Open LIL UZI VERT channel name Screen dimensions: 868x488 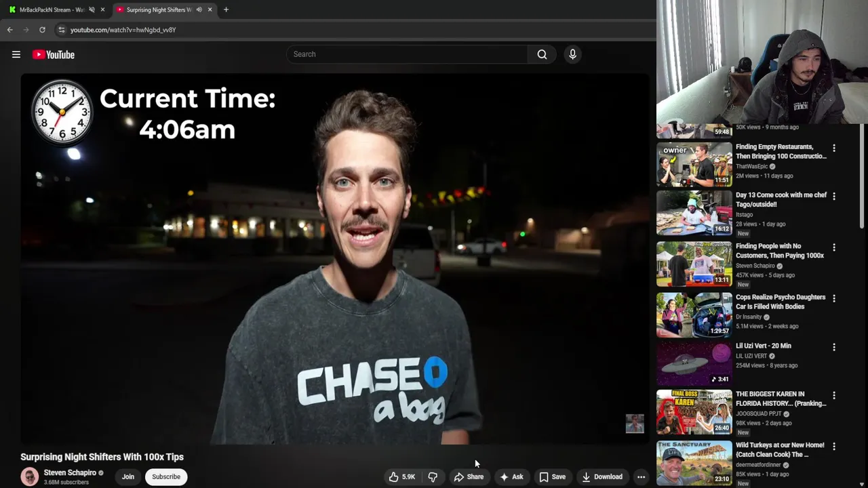[751, 356]
